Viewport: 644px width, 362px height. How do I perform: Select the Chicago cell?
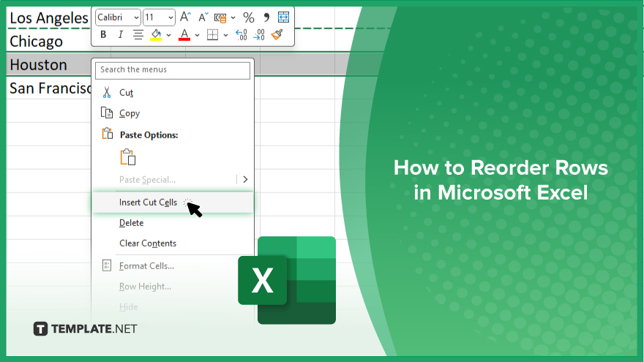[49, 41]
